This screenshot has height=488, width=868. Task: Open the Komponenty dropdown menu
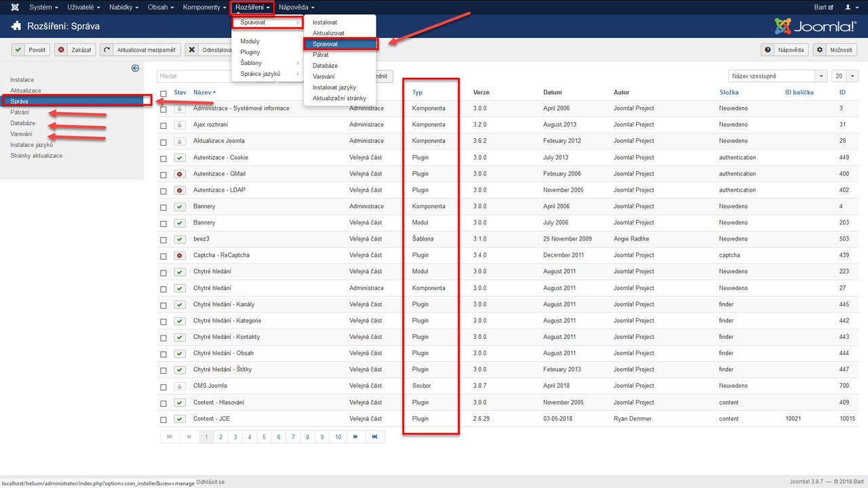(204, 7)
